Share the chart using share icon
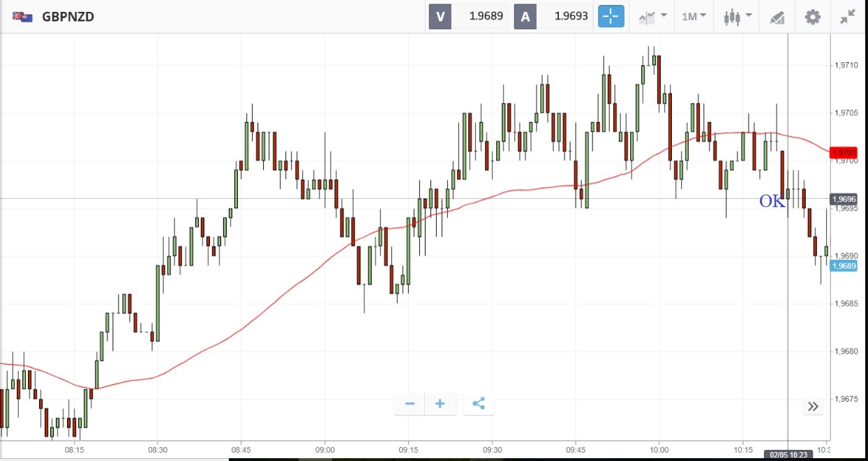Image resolution: width=868 pixels, height=461 pixels. click(478, 404)
